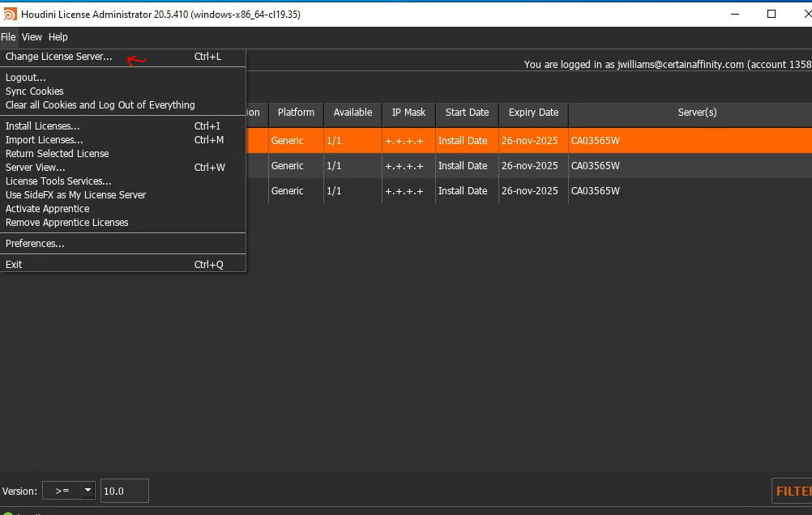Sort by IP Mask column header
812x515 pixels.
click(x=408, y=113)
